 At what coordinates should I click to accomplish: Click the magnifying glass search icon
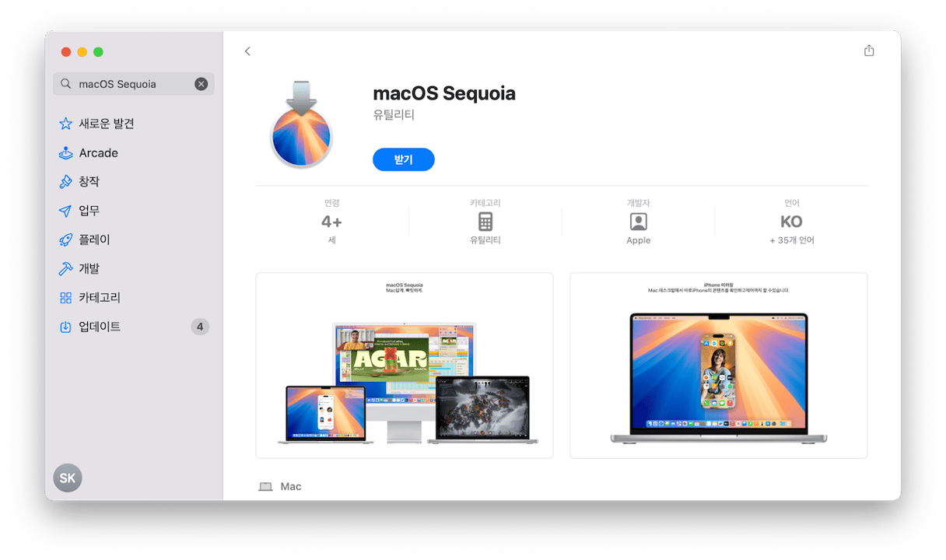(x=67, y=84)
